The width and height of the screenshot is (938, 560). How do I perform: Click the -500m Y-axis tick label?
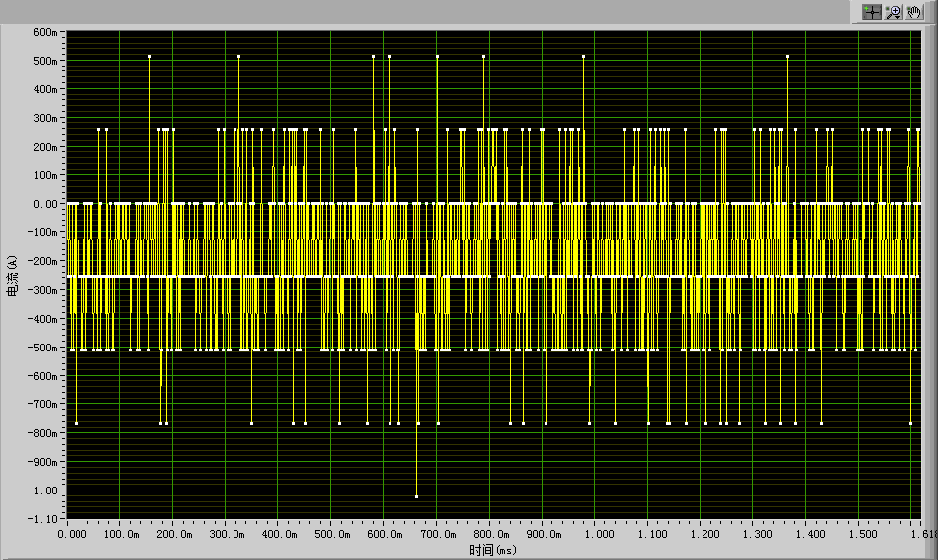pyautogui.click(x=42, y=348)
